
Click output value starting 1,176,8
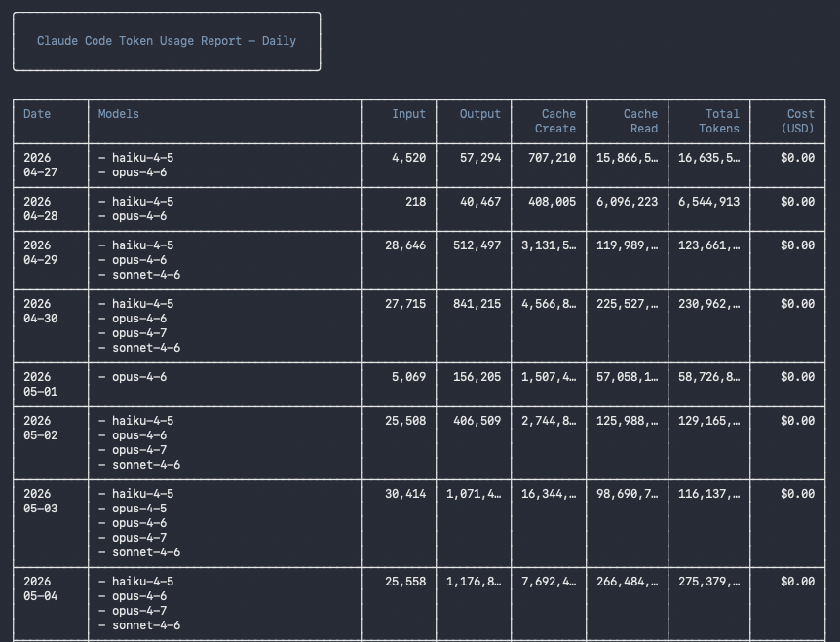tap(474, 582)
